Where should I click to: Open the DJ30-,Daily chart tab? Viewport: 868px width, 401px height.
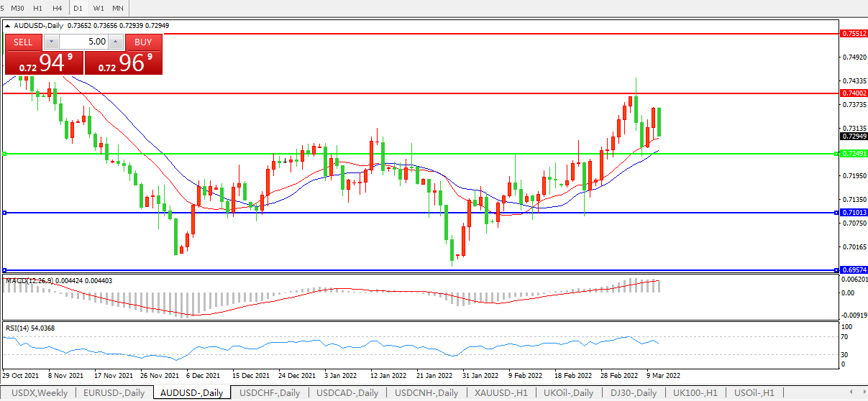pyautogui.click(x=634, y=393)
